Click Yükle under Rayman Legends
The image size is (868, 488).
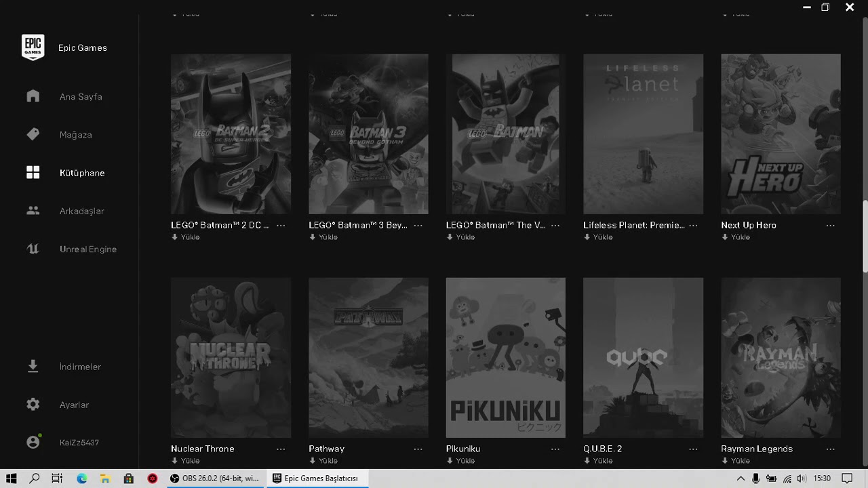coord(736,461)
